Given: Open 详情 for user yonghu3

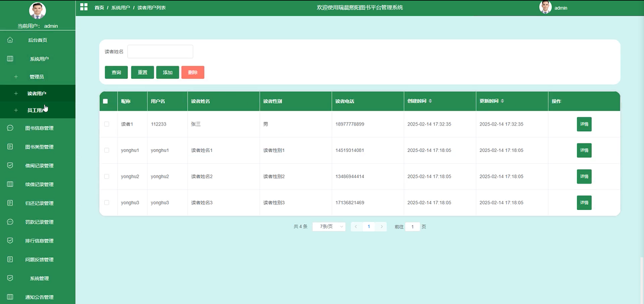Looking at the screenshot, I should pos(584,203).
